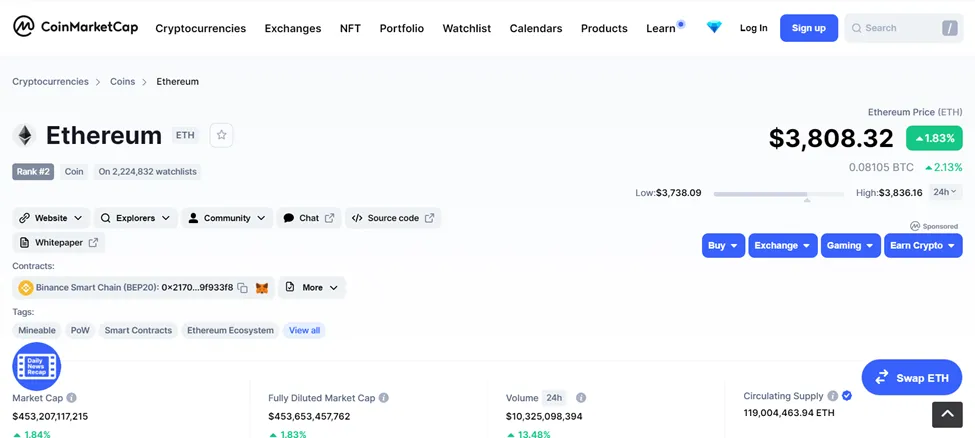Click the $3,808.32 price value
Screen dimensions: 975x438
coord(831,138)
